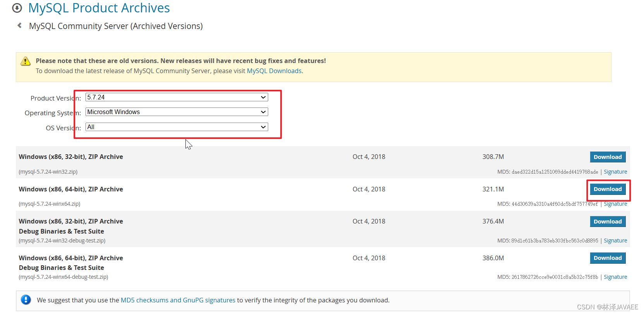Click the download circle icon beside MySQL Product Archives

(x=17, y=8)
